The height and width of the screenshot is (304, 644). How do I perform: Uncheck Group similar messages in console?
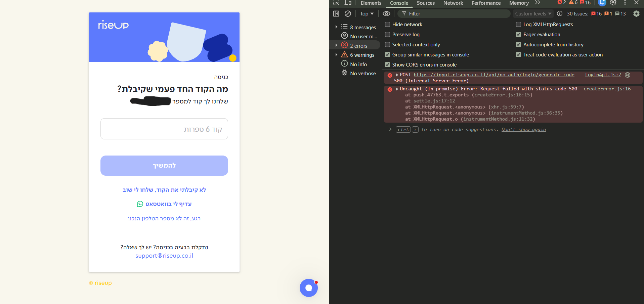(388, 55)
